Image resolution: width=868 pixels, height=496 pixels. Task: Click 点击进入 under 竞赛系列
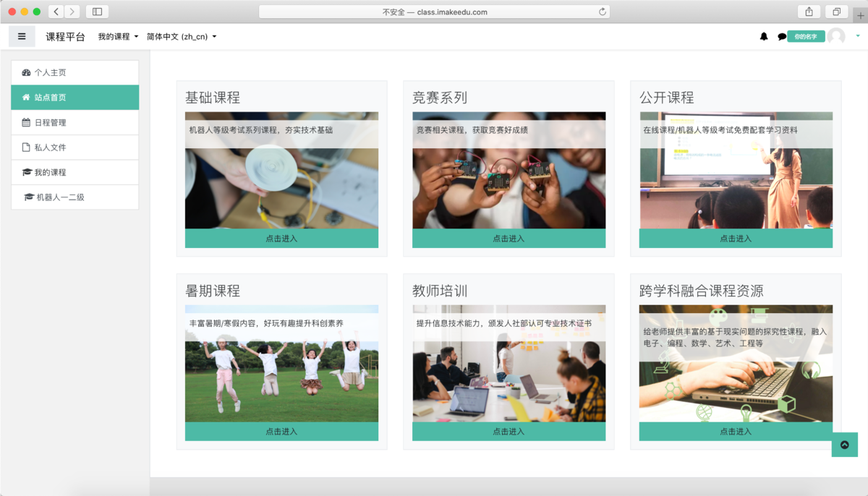509,239
